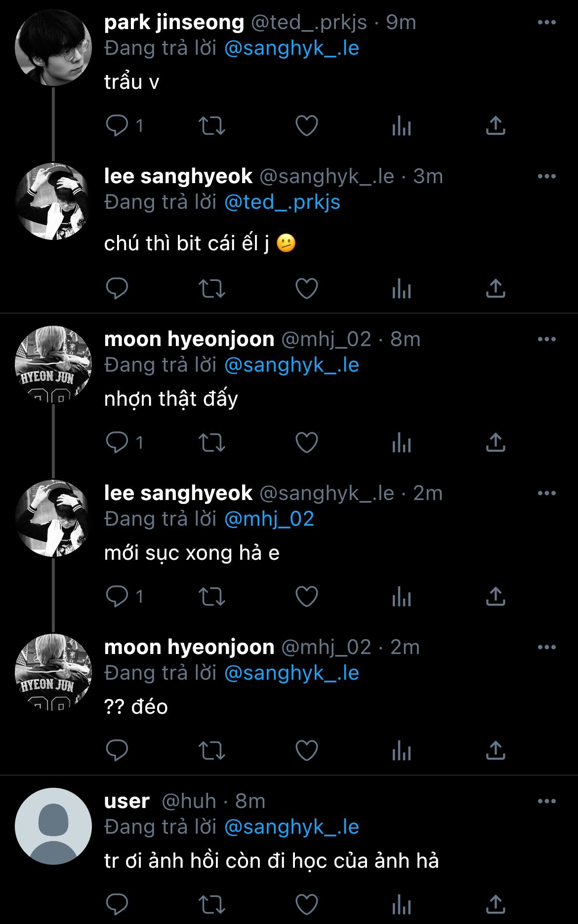Like park jinseong's "trẩu v" tweet
The width and height of the screenshot is (578, 924).
coord(306,126)
